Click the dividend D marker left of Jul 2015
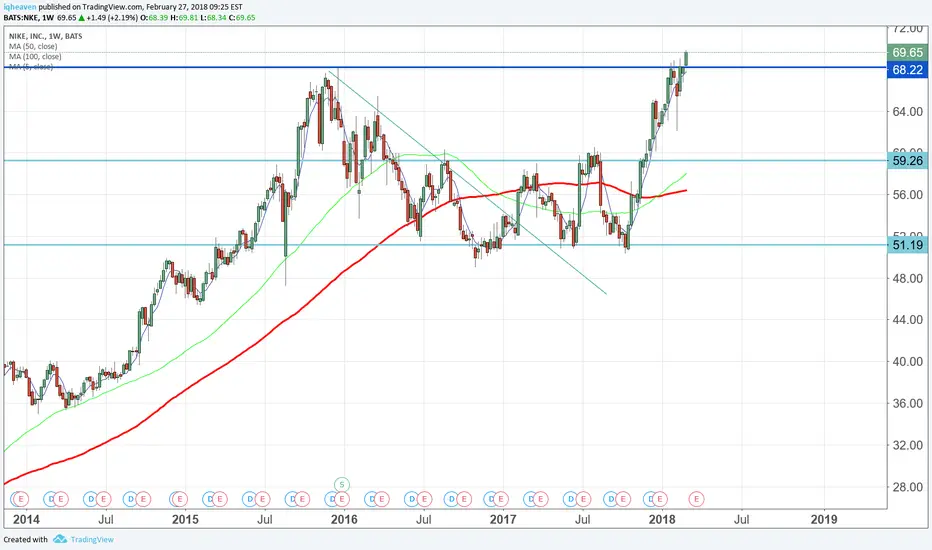Viewport: 932px width, 550px height. (250, 499)
